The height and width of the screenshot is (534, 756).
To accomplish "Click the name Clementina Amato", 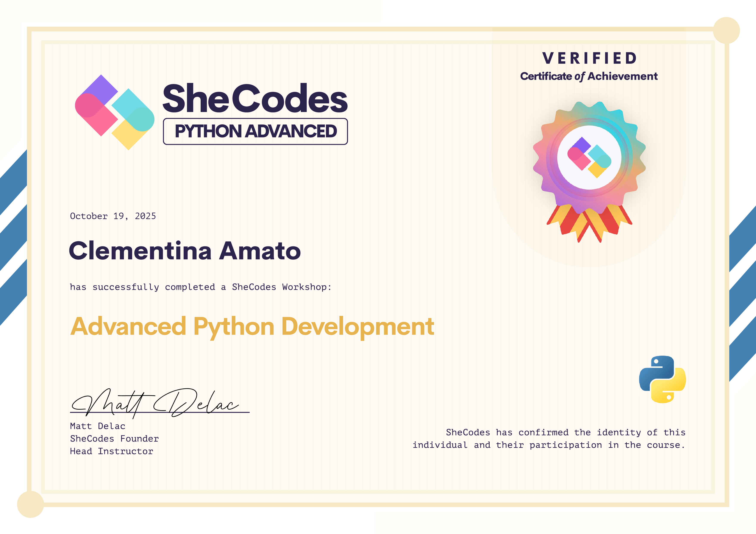I will pos(185,251).
